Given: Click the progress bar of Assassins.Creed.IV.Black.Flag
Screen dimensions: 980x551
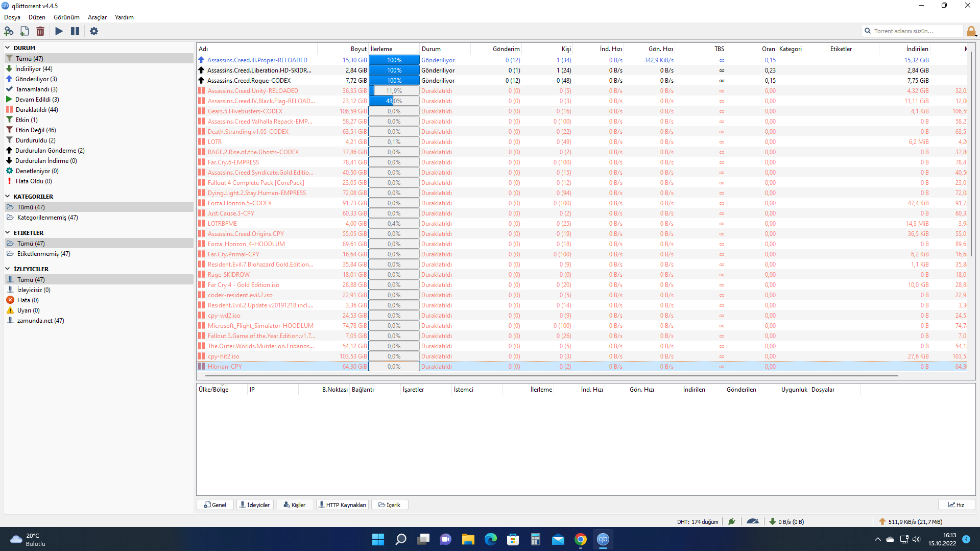Looking at the screenshot, I should click(x=394, y=101).
